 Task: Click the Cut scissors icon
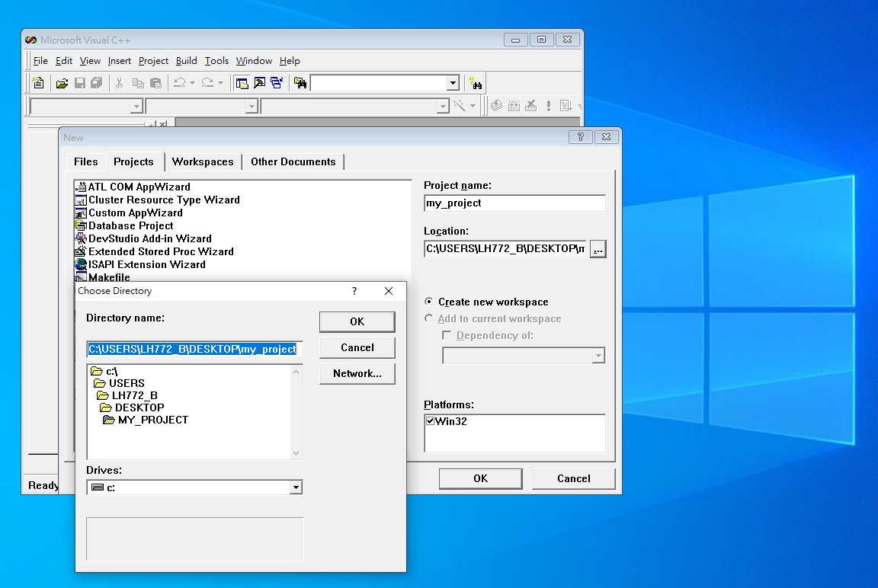pyautogui.click(x=119, y=83)
